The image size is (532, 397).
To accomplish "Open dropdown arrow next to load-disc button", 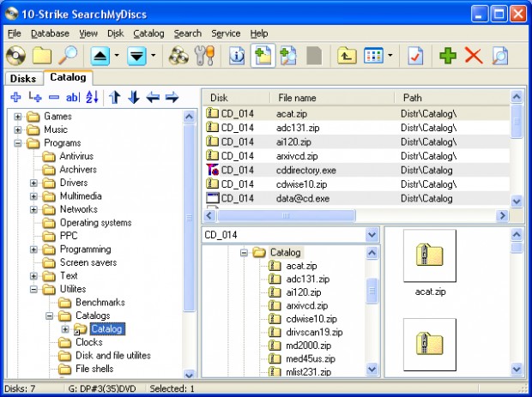I will 154,55.
